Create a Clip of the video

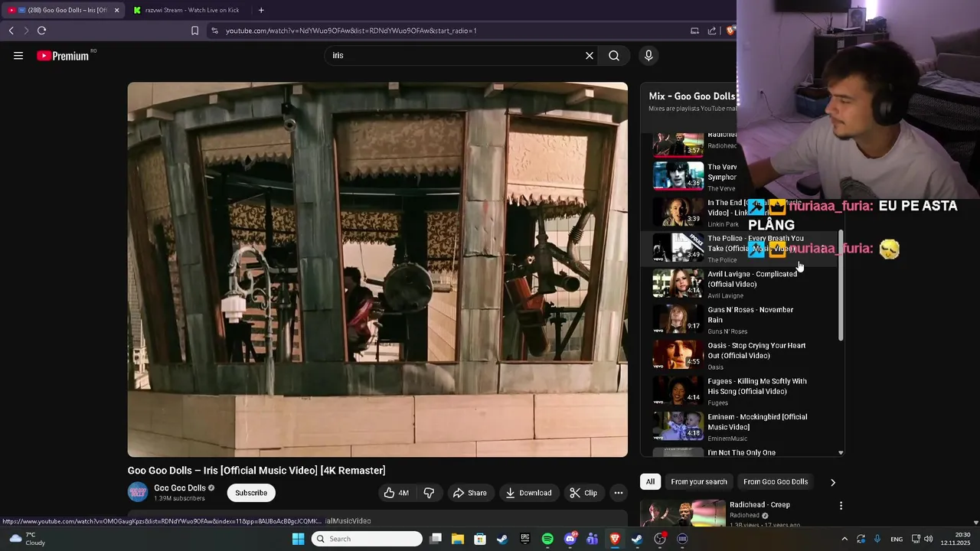coord(583,493)
